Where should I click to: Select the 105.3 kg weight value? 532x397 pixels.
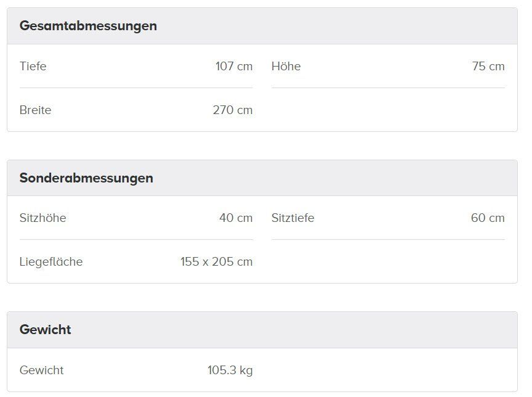point(230,370)
